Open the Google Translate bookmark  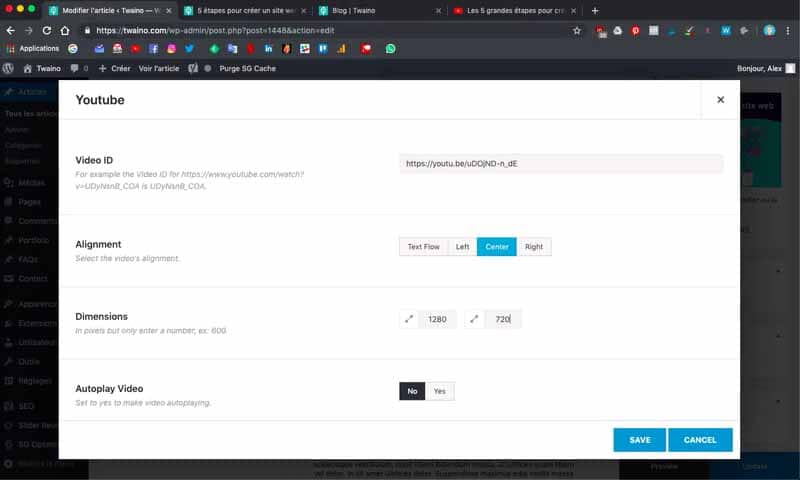pos(233,49)
